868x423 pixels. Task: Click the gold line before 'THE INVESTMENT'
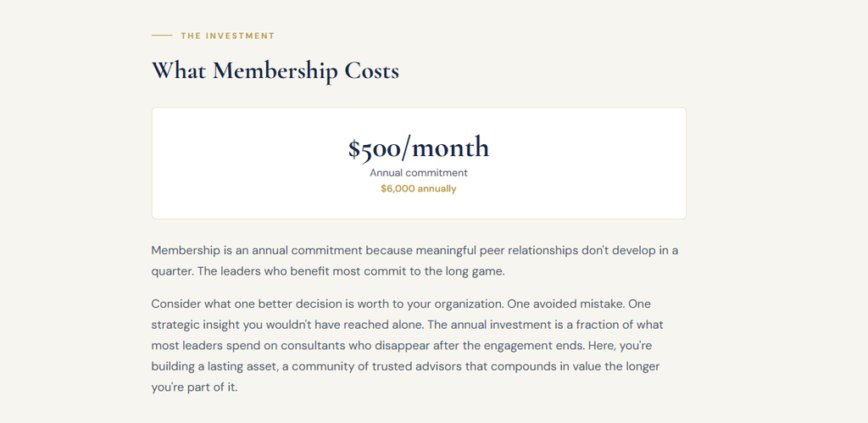pyautogui.click(x=161, y=36)
